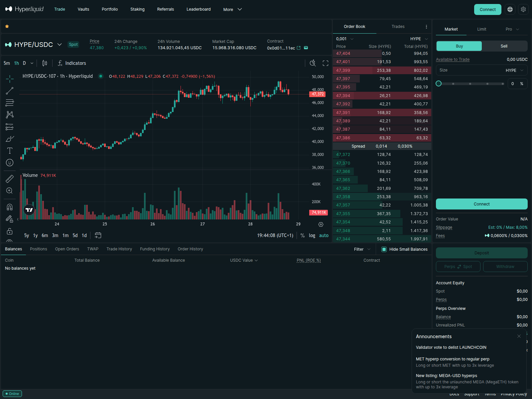Toggle Hide Small Balances checkbox
532x399 pixels.
tap(384, 249)
